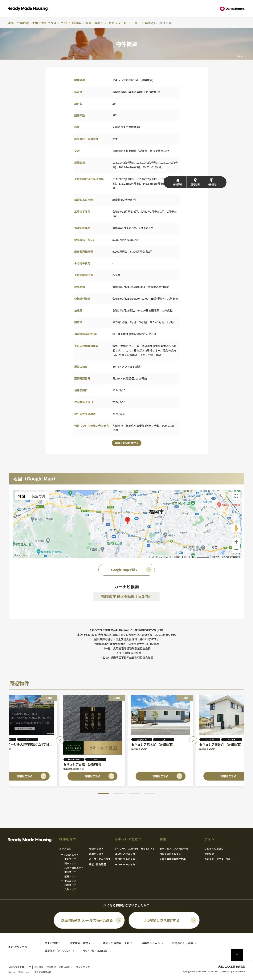This screenshot has height=980, width=253.
Task: Click back-to-top arrow button
Action: click(237, 955)
